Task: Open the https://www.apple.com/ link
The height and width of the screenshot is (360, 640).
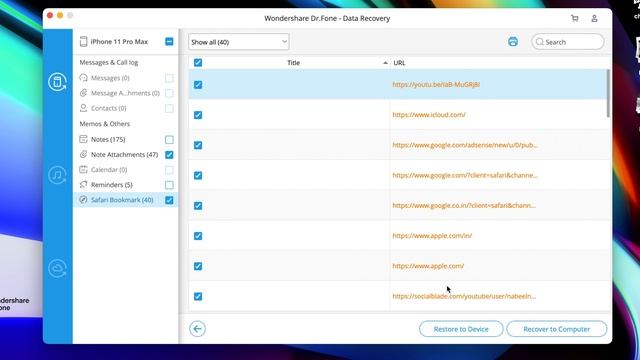Action: [x=428, y=266]
